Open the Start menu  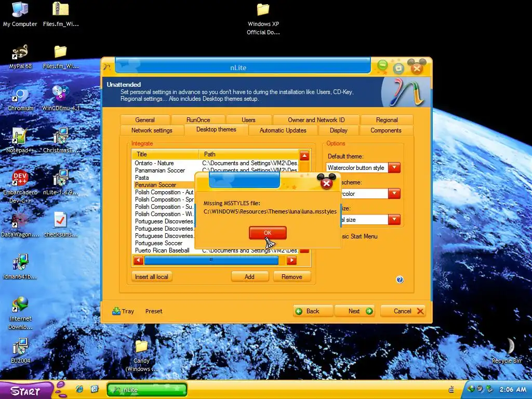click(26, 390)
